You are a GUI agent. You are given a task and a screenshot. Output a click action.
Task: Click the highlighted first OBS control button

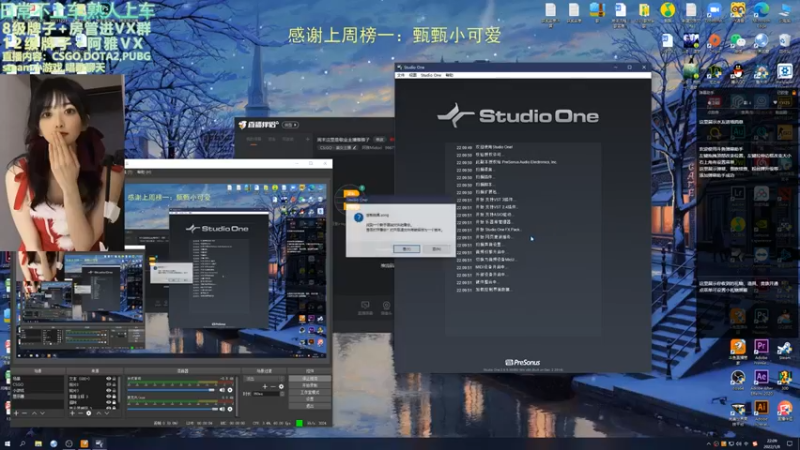coord(310,378)
